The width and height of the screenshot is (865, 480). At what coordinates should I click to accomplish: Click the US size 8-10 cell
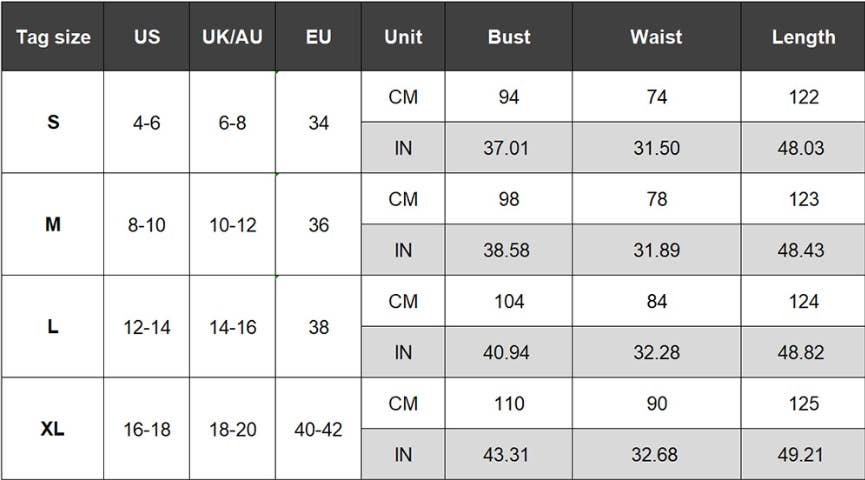[x=146, y=225]
